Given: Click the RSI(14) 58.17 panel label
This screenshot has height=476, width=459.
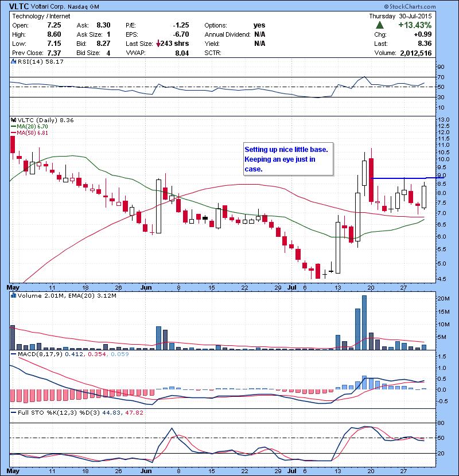Looking at the screenshot, I should point(40,61).
